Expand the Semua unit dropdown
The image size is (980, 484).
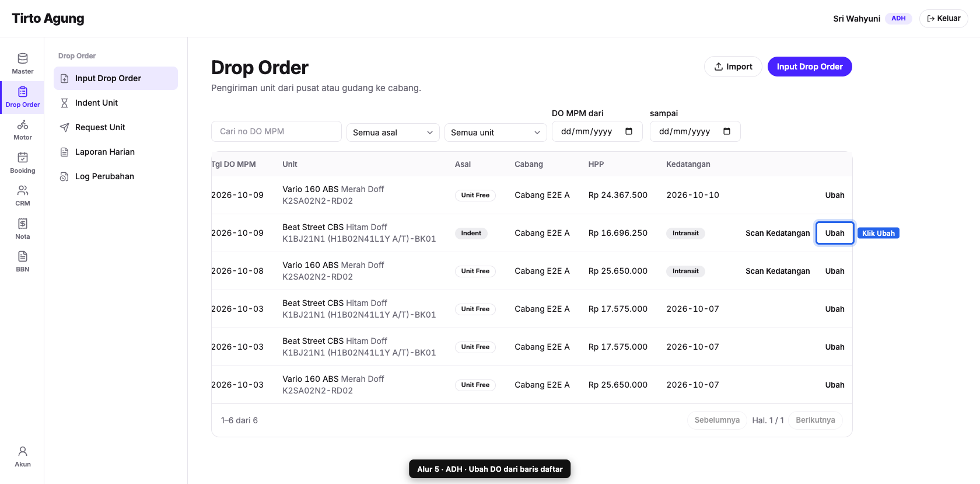[496, 133]
